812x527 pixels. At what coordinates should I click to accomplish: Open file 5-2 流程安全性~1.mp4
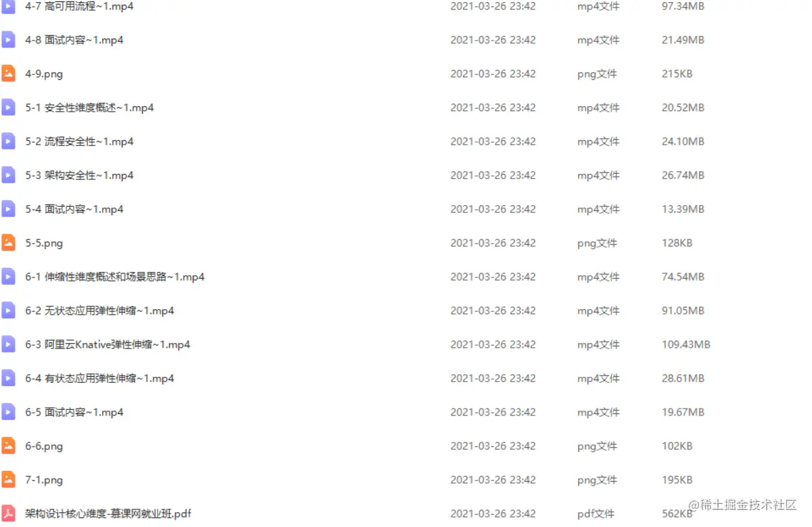point(79,141)
